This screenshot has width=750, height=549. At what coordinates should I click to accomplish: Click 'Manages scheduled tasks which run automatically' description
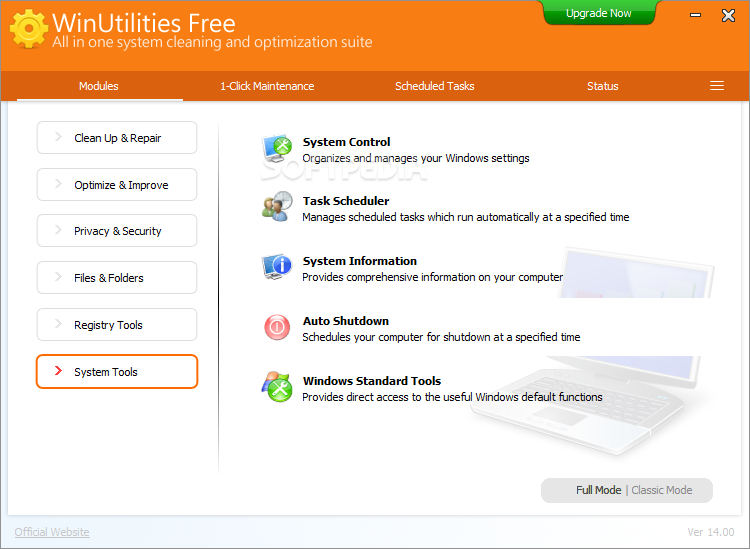point(465,217)
